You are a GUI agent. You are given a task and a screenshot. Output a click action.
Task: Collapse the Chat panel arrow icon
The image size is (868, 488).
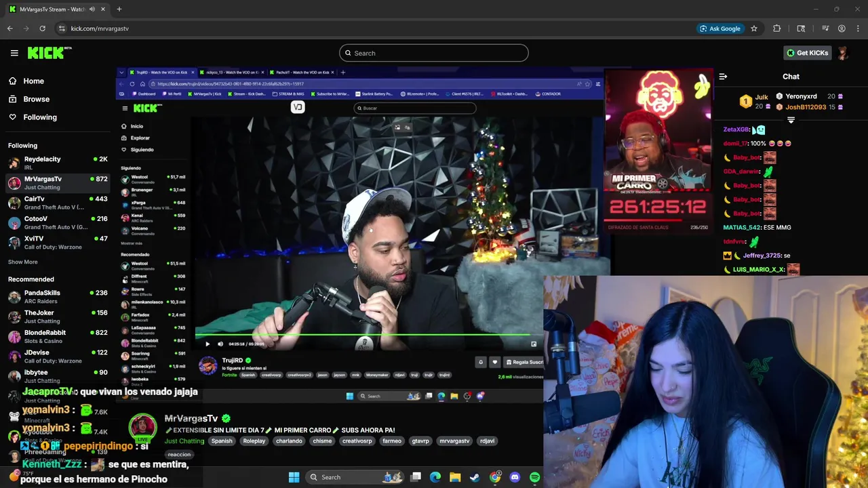[x=723, y=77]
